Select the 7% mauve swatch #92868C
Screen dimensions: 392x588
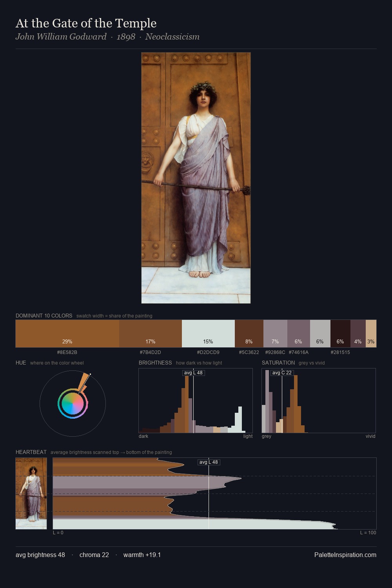tap(275, 334)
